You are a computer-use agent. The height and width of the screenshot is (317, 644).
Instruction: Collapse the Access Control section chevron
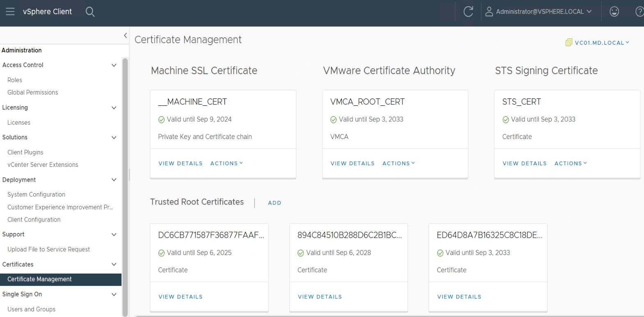point(114,65)
